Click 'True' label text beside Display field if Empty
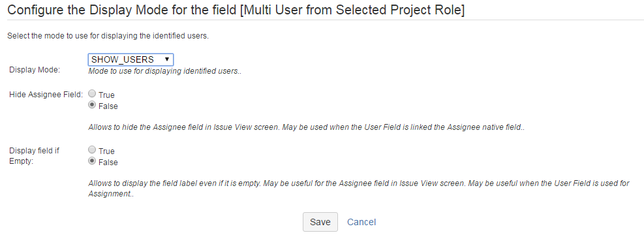The image size is (644, 250). 106,151
